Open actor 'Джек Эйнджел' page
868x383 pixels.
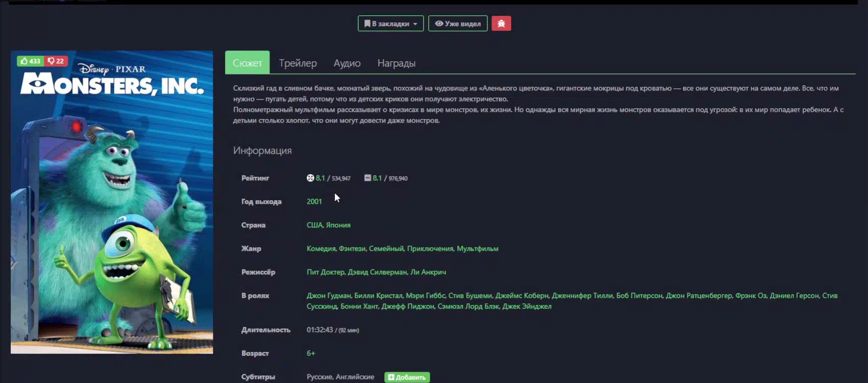[x=527, y=306]
